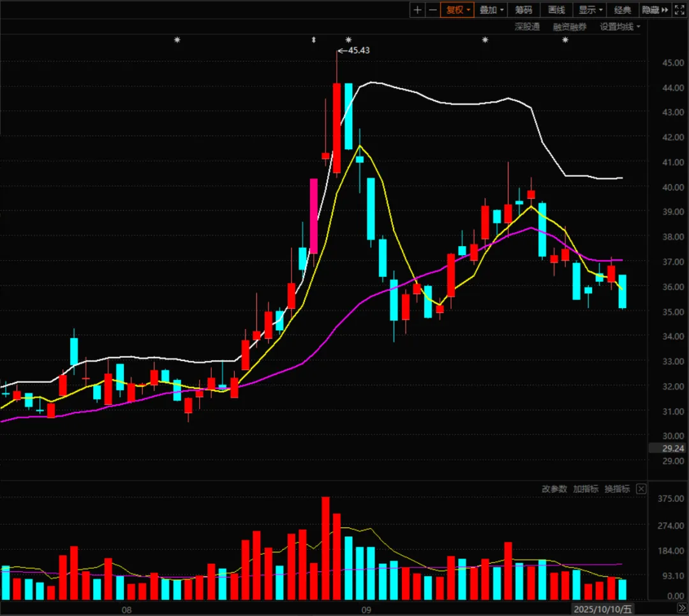The width and height of the screenshot is (689, 616).
Task: Zoom in chart with plus button
Action: click(417, 10)
